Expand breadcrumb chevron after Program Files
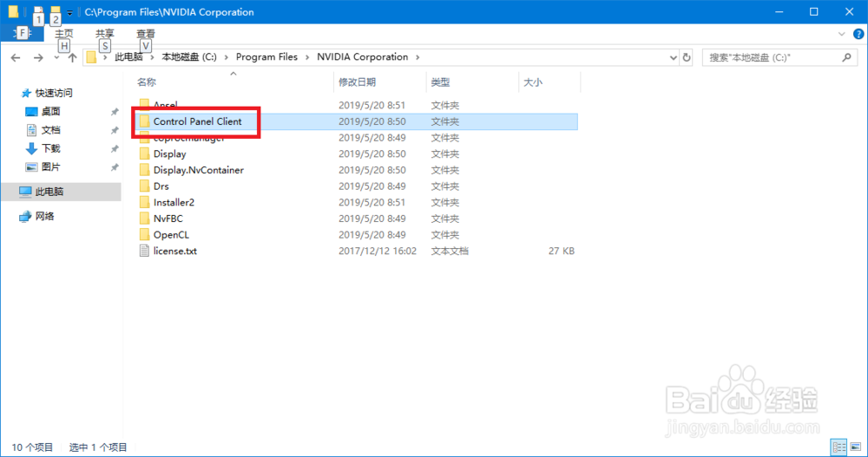Viewport: 868px width, 457px height. (x=307, y=57)
